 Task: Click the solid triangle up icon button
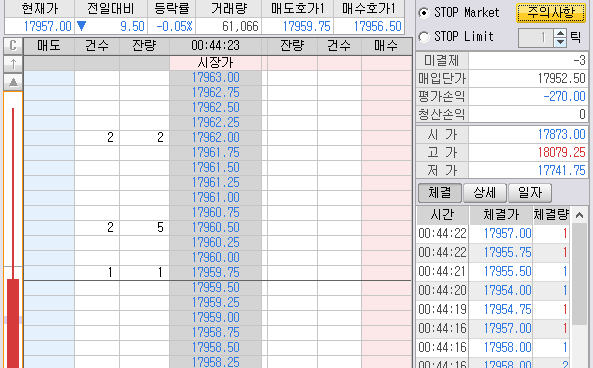13,82
